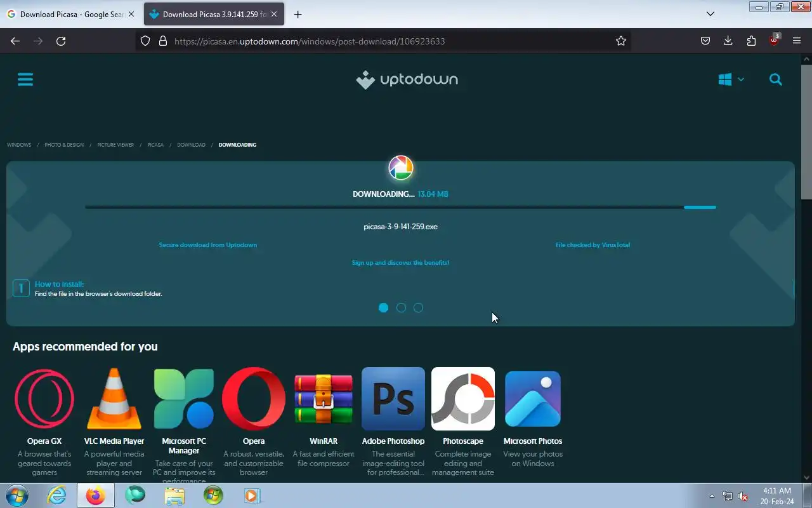Open the Uptodown hamburger menu

(25, 79)
